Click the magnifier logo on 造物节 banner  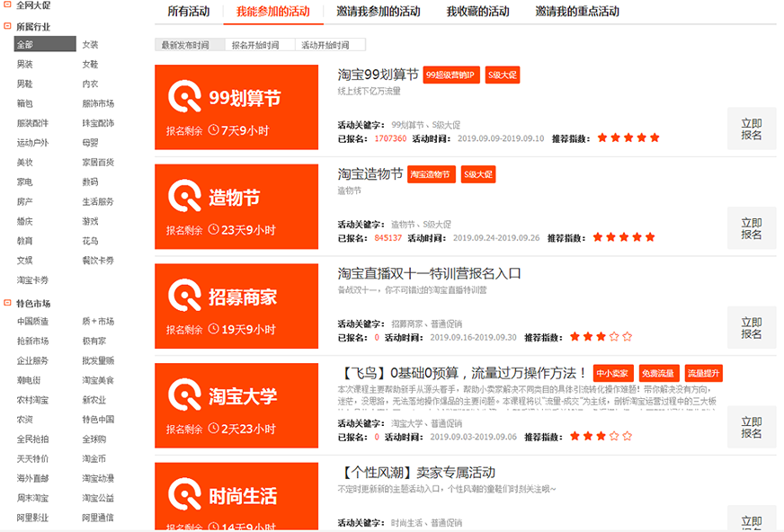click(184, 196)
